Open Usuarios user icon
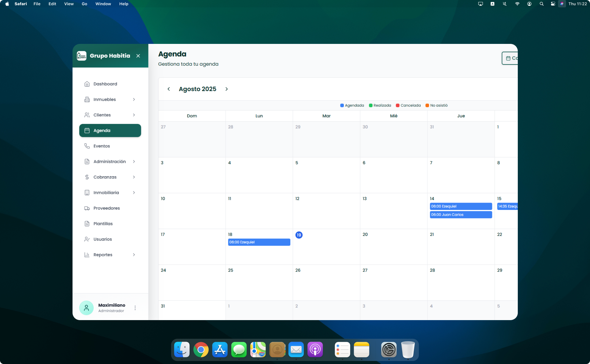Image resolution: width=590 pixels, height=364 pixels. click(87, 239)
